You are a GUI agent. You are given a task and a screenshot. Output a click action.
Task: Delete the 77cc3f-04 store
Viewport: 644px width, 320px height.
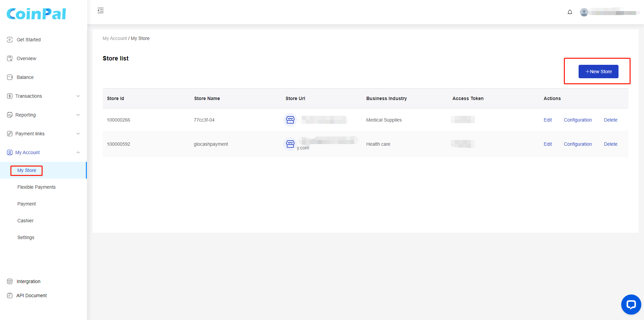(x=610, y=120)
